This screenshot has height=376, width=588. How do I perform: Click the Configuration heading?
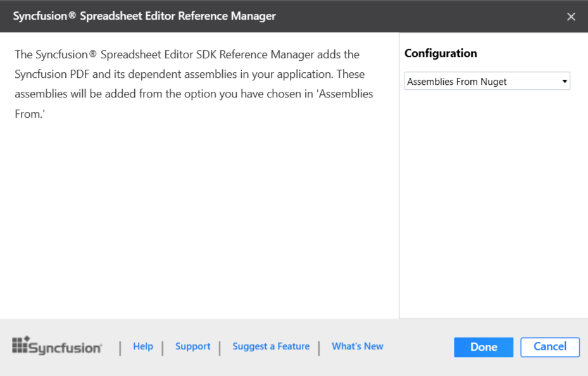[441, 53]
